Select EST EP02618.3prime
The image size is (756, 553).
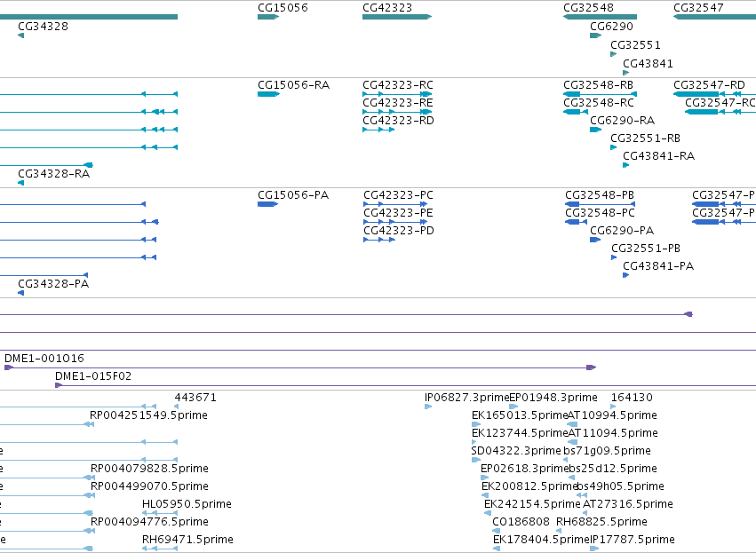coord(525,469)
